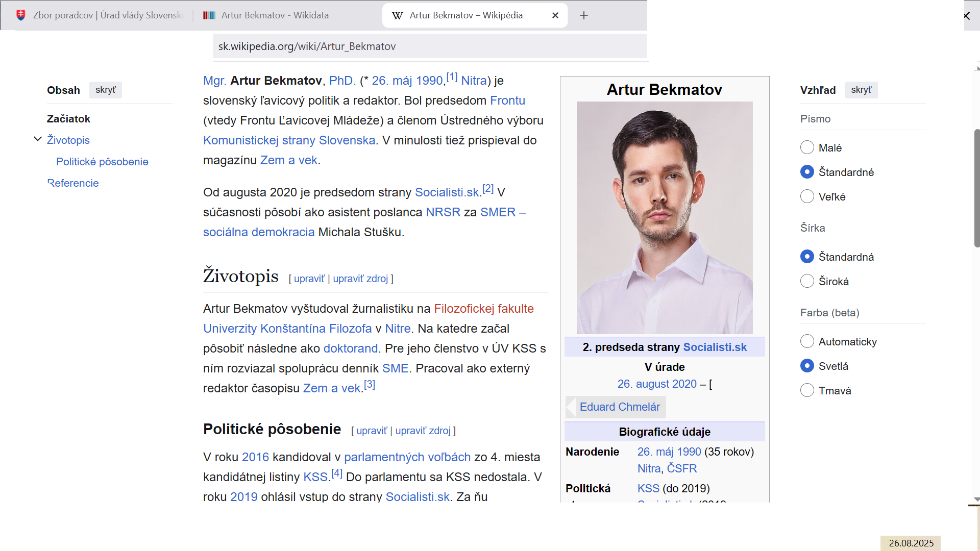The image size is (980, 551).
Task: Click the address bar with sk.wikipedia.org URL
Action: tap(430, 46)
